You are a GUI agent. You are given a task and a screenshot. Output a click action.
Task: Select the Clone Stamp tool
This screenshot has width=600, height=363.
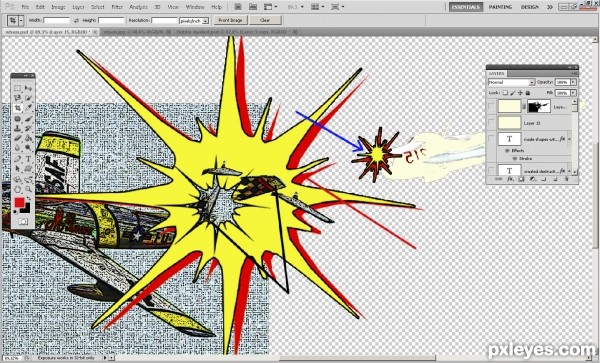point(18,128)
